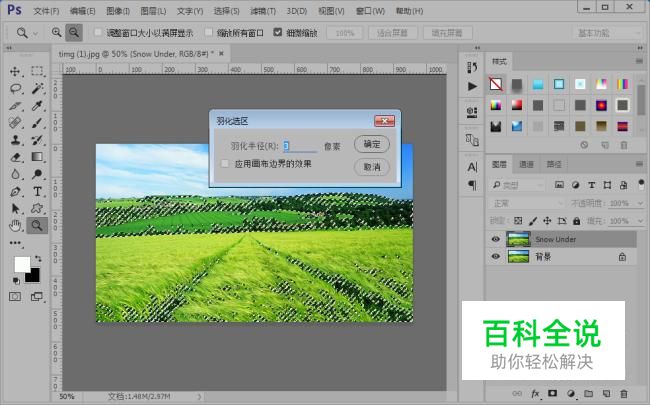Select the Eraser tool

click(15, 157)
